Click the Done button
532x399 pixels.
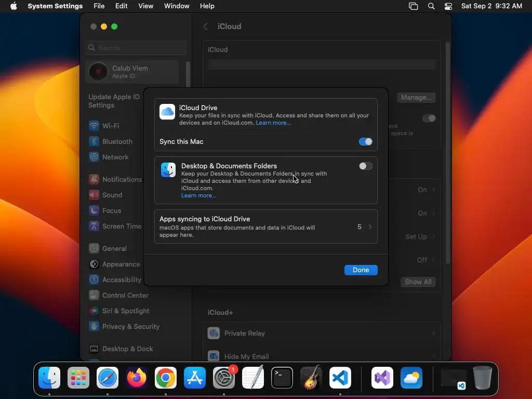pyautogui.click(x=361, y=270)
